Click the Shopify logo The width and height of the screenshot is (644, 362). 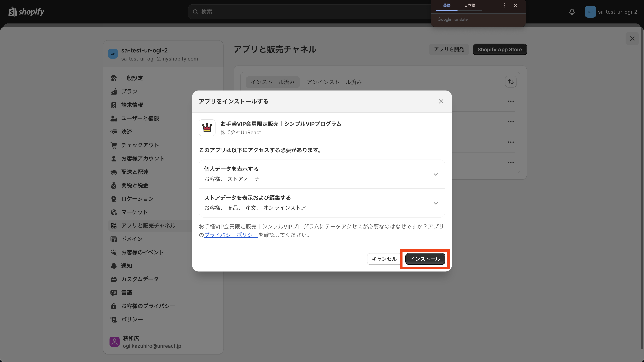26,12
